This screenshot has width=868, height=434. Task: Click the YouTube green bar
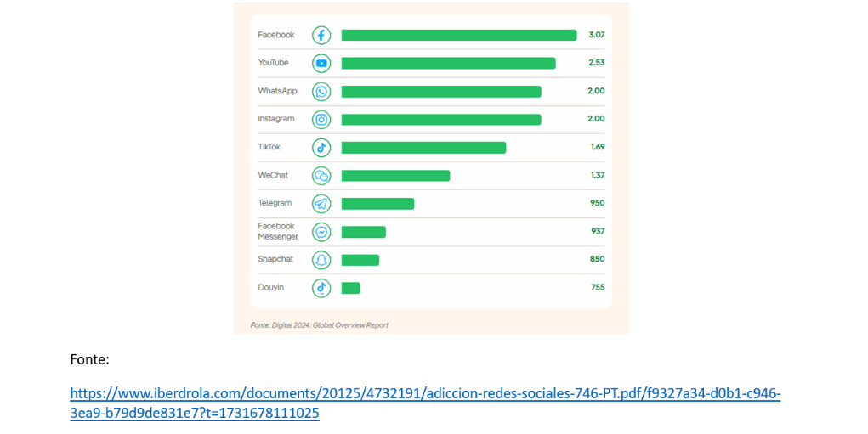tap(448, 63)
